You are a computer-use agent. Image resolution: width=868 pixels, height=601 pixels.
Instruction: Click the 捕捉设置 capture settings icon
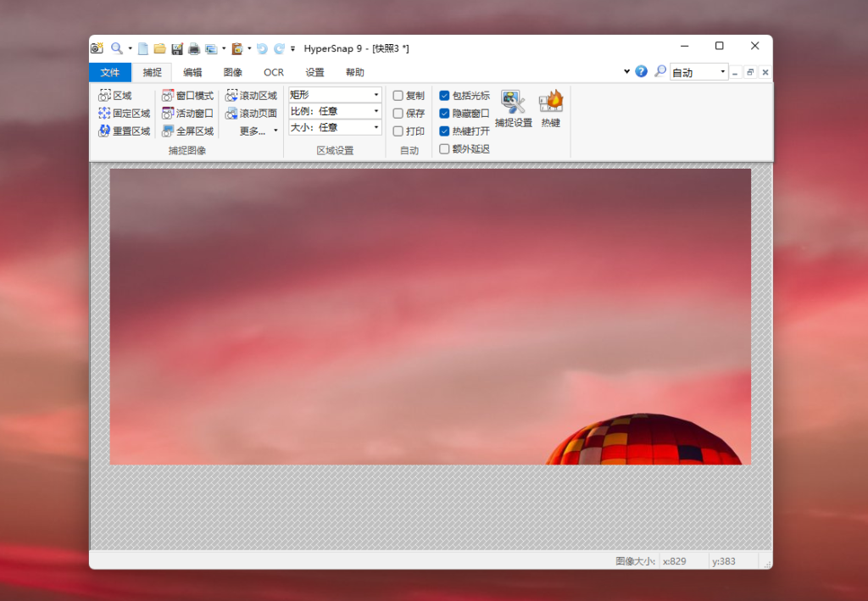tap(513, 109)
